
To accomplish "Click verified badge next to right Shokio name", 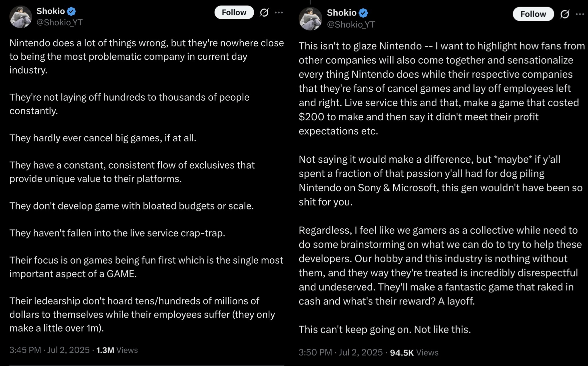I will (x=363, y=13).
